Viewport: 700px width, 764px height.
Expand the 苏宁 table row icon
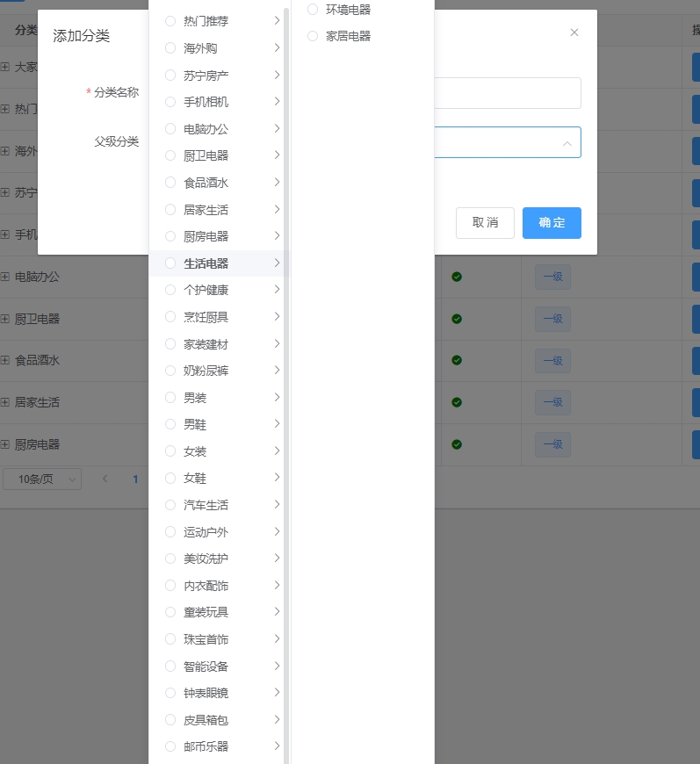pyautogui.click(x=5, y=192)
